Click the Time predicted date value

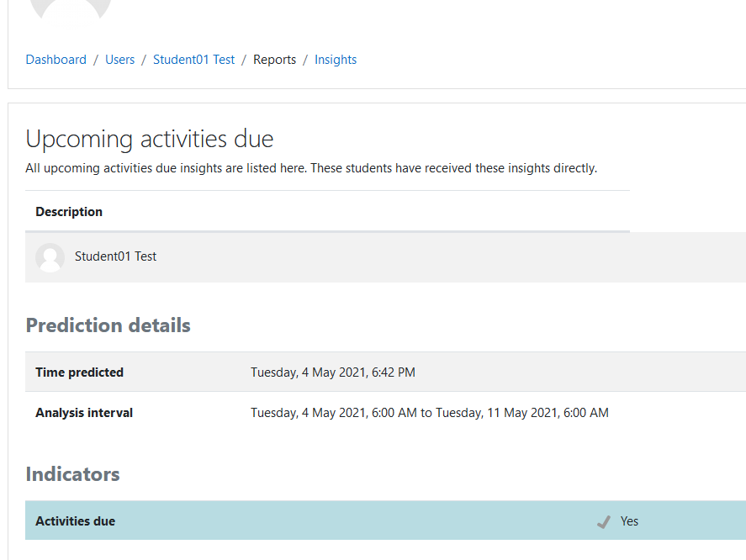(333, 372)
